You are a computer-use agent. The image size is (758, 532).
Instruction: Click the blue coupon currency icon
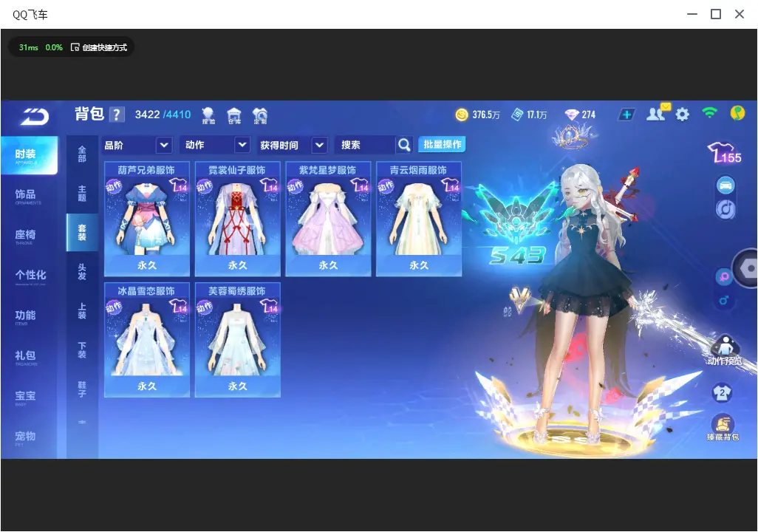517,115
